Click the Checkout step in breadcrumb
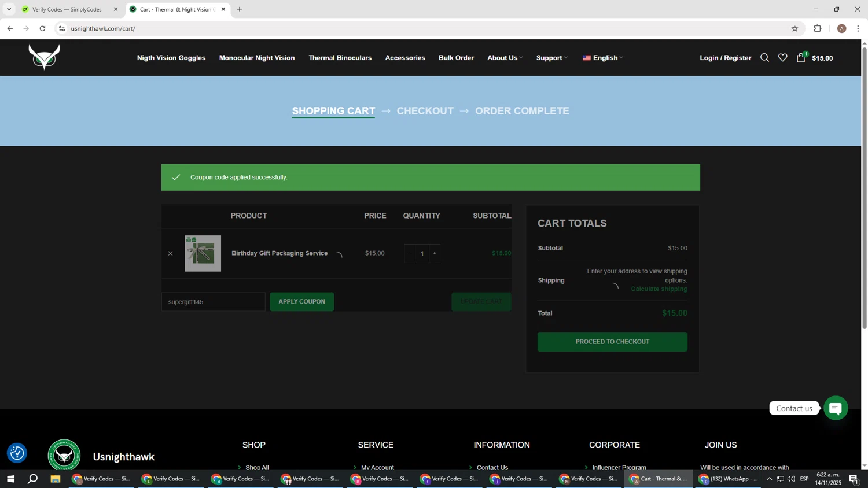 tap(425, 111)
